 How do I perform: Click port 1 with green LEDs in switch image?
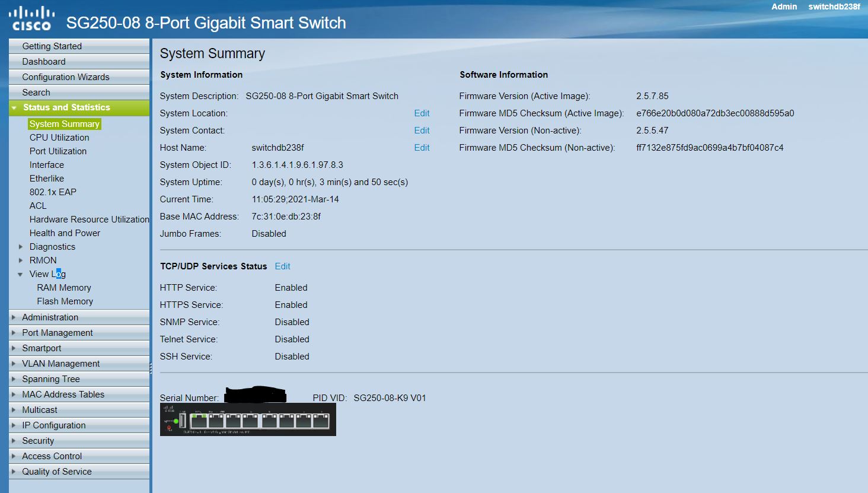click(x=199, y=421)
